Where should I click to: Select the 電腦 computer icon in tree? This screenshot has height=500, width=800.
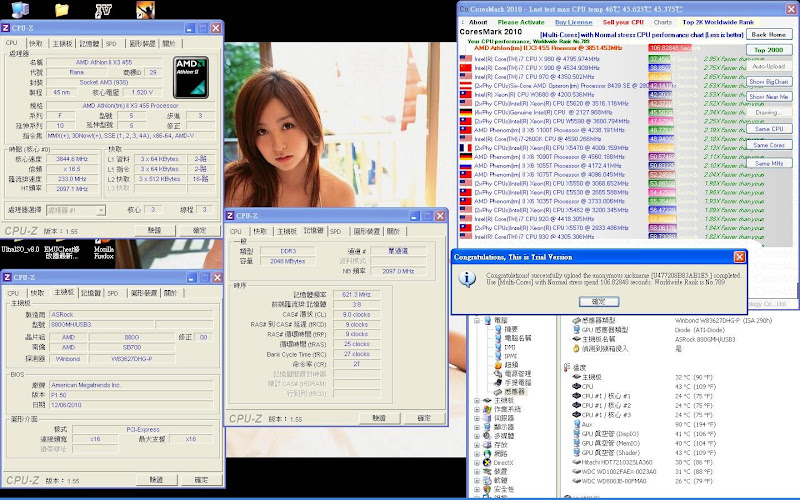click(488, 320)
